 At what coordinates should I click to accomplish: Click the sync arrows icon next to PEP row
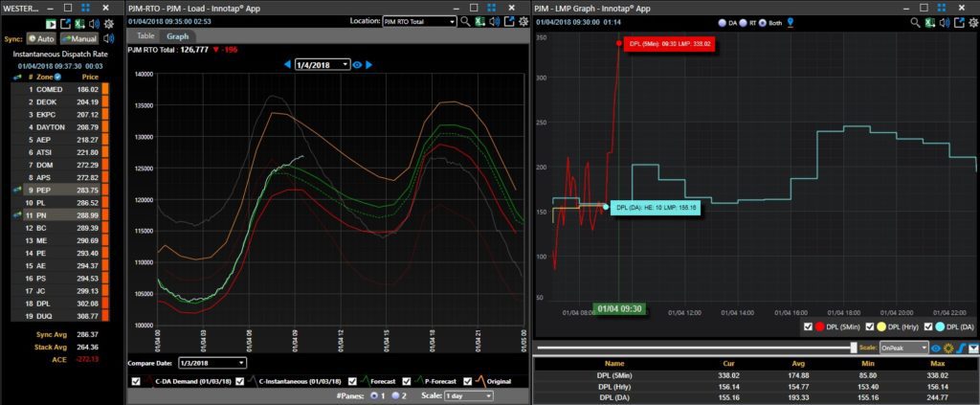(x=17, y=190)
